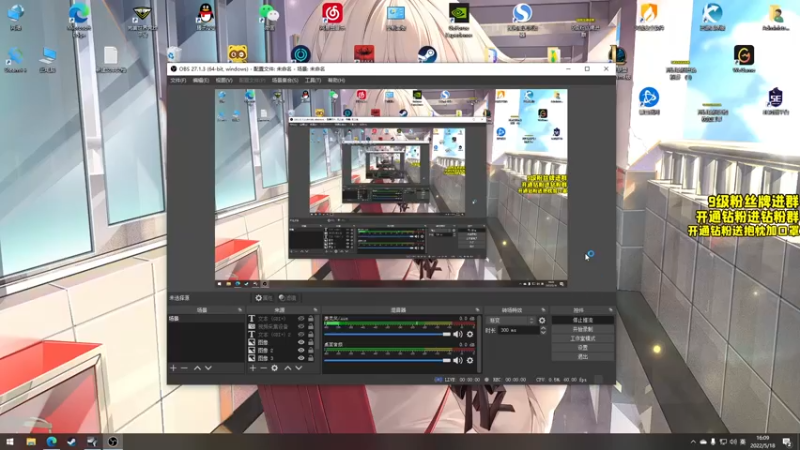
Task: Pop out the 控件 dock panel
Action: pyautogui.click(x=610, y=310)
